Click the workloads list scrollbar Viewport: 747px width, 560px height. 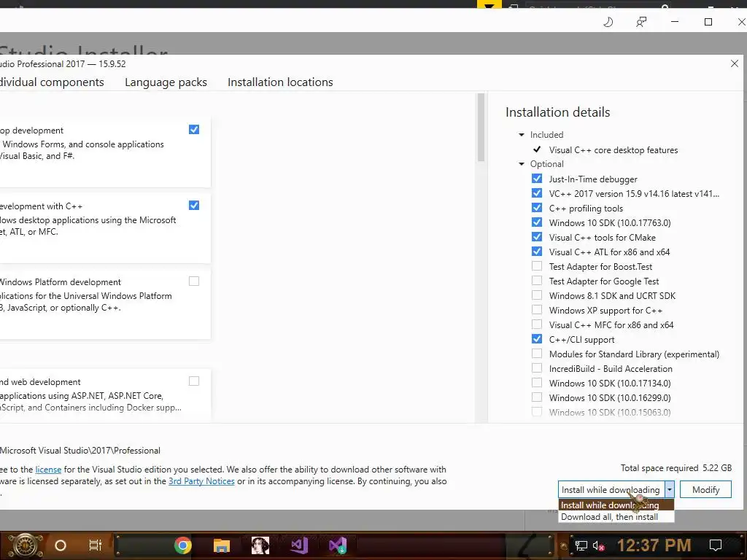[481, 128]
